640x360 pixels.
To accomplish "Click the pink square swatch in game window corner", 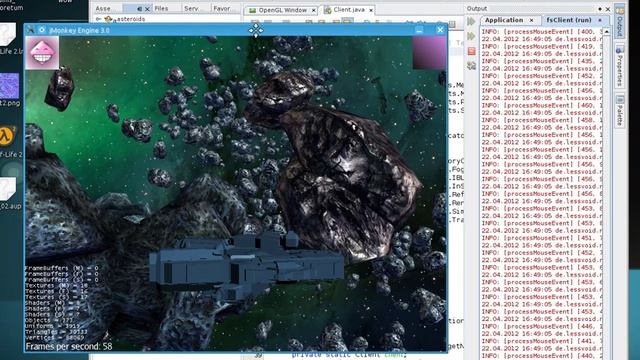I will click(429, 53).
